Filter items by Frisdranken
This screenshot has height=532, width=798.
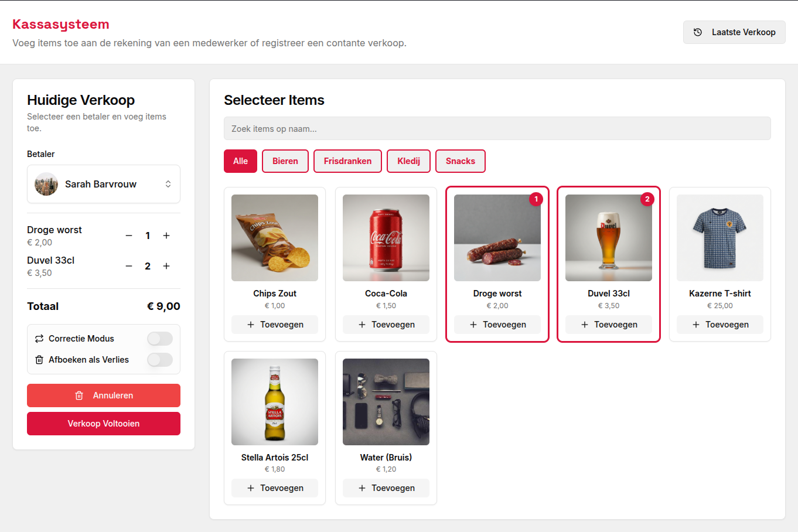348,161
